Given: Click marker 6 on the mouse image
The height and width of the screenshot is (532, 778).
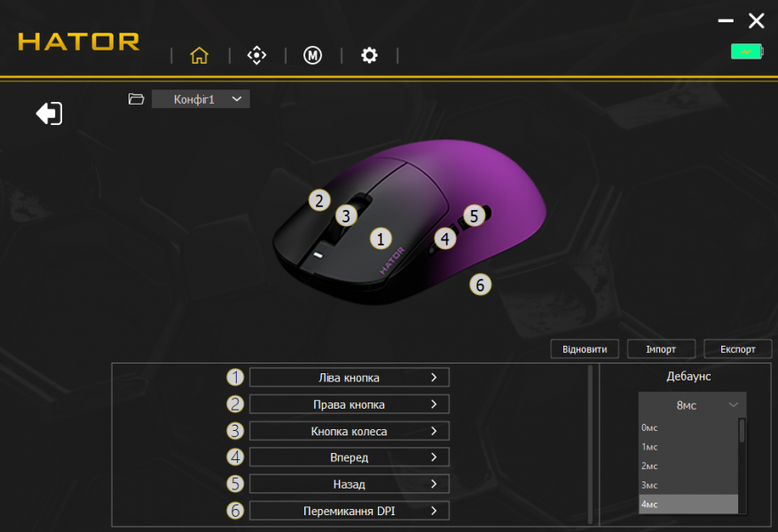Looking at the screenshot, I should 480,285.
